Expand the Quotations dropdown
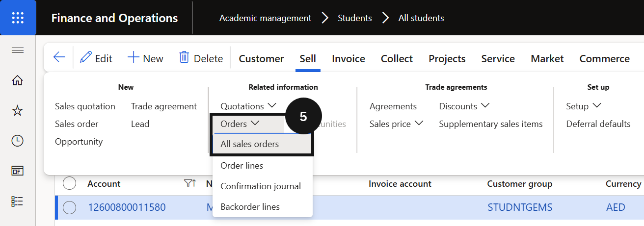 click(248, 106)
